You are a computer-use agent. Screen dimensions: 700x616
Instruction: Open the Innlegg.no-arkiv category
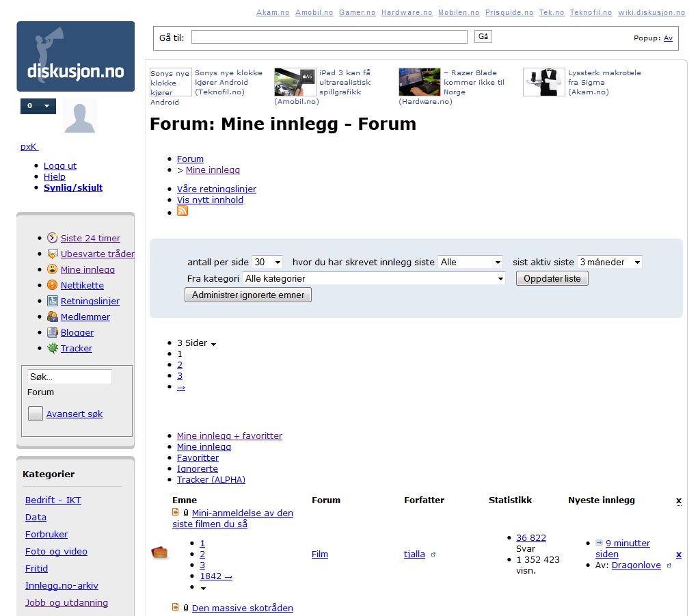(62, 586)
